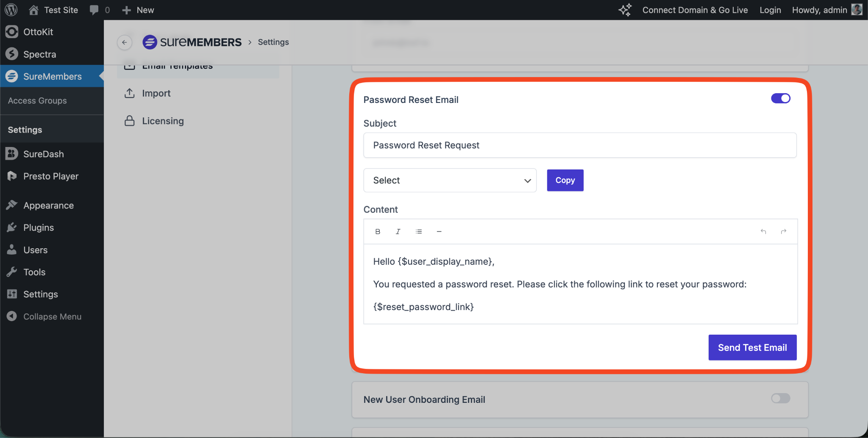The width and height of the screenshot is (868, 438).
Task: Open the Import settings tab
Action: coord(156,94)
